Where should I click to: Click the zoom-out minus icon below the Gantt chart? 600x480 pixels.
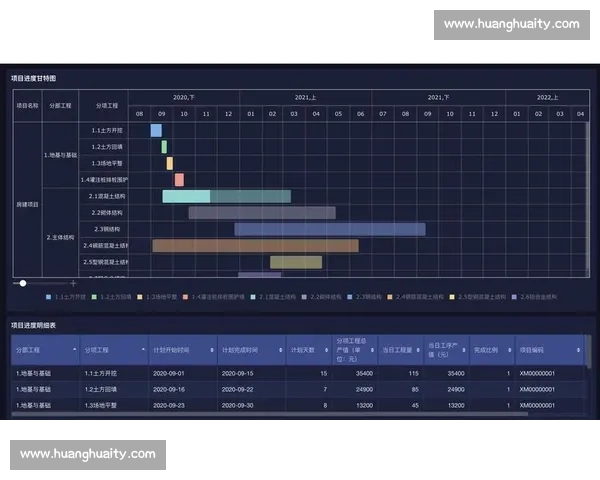pos(15,284)
